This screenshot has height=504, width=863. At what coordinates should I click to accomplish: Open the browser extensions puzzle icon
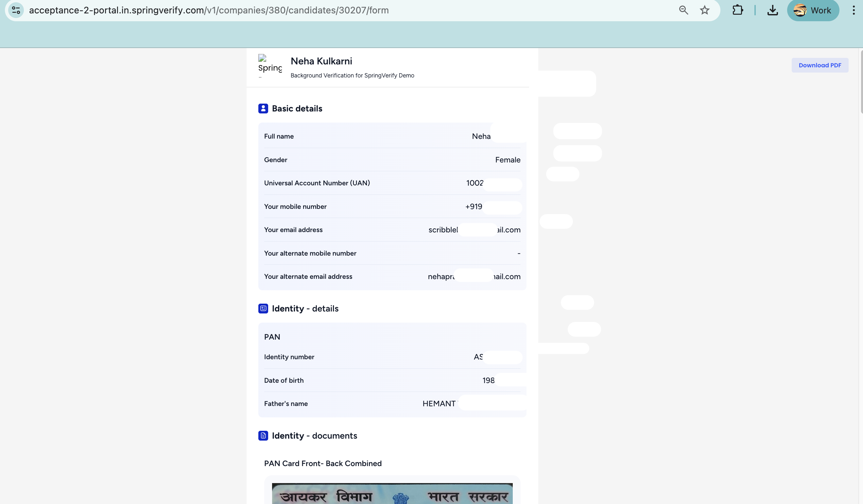[737, 10]
